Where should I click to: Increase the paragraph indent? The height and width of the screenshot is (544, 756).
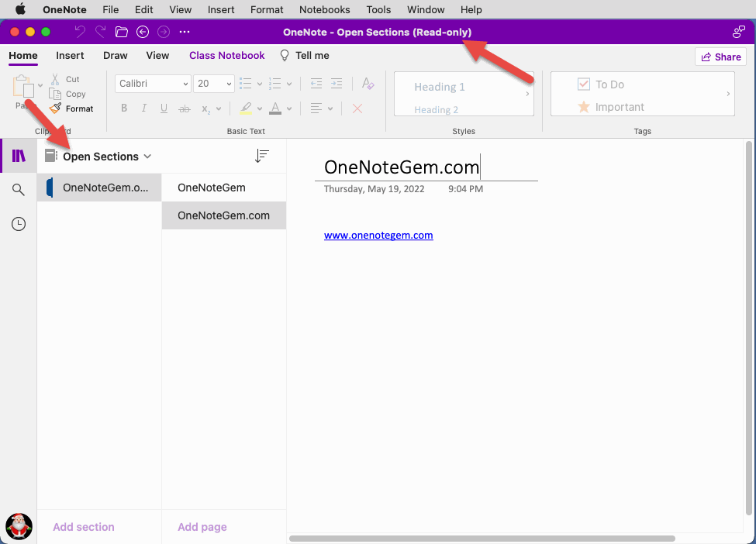tap(337, 84)
